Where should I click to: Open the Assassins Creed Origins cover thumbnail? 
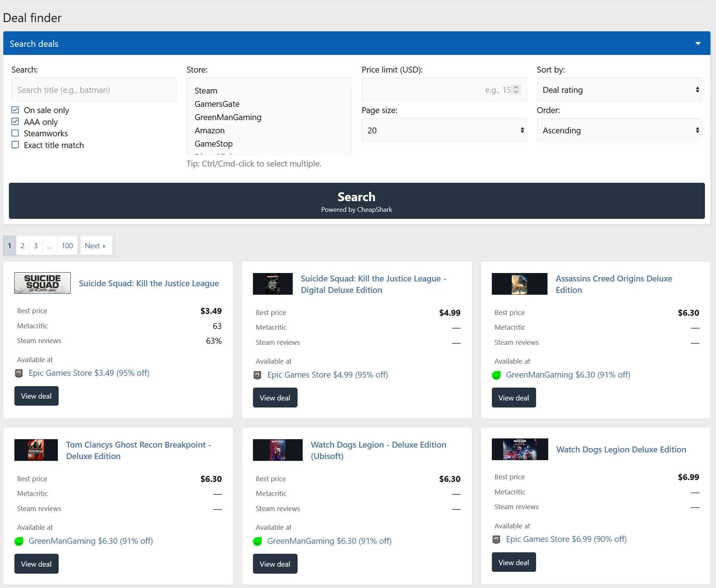click(x=519, y=284)
